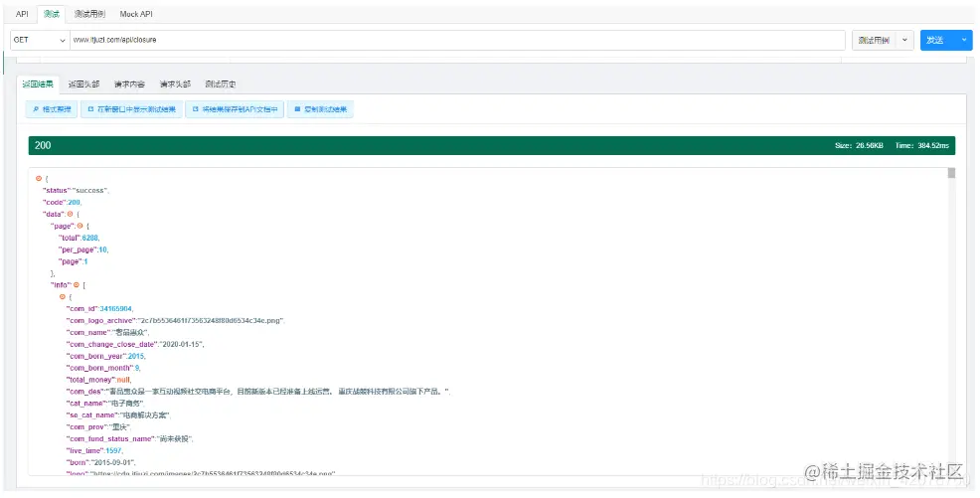This screenshot has height=498, width=980.
Task: Click the "per_page":10 line
Action: tap(83, 249)
